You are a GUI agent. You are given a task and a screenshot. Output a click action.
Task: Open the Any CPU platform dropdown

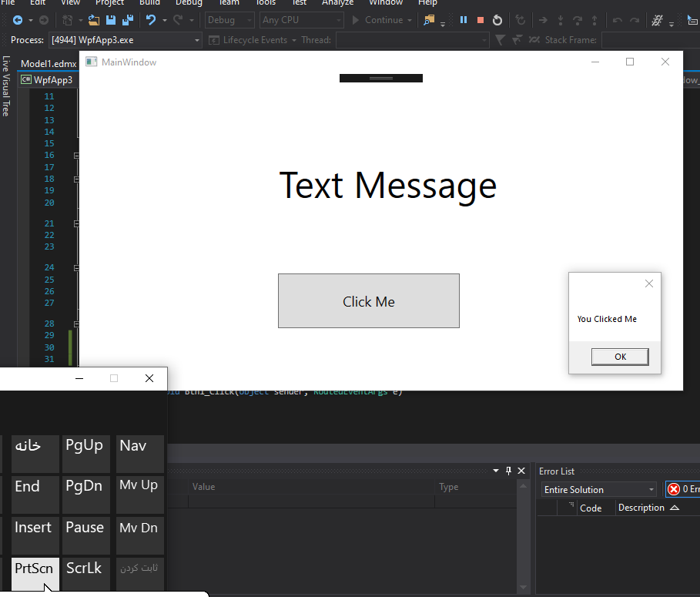click(x=301, y=20)
